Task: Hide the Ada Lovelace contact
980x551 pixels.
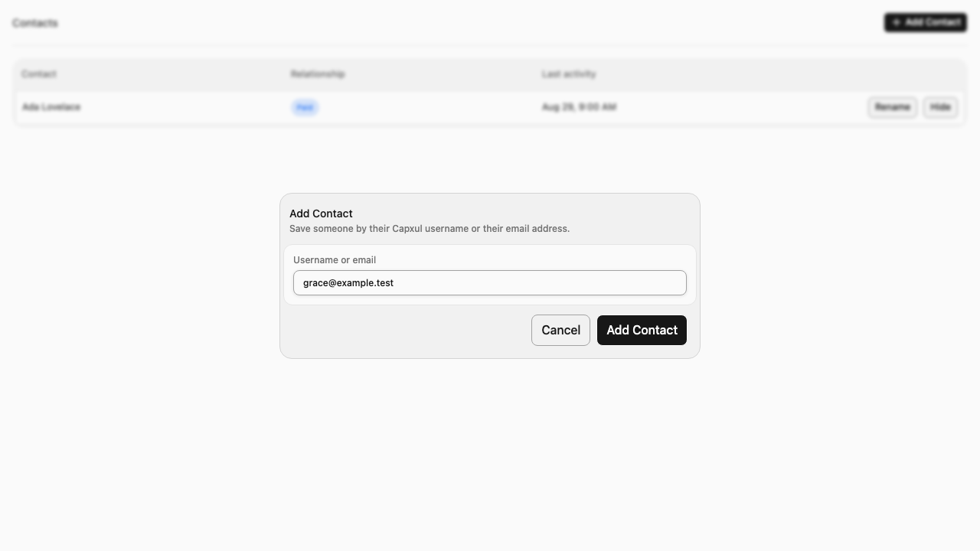Action: pyautogui.click(x=939, y=107)
